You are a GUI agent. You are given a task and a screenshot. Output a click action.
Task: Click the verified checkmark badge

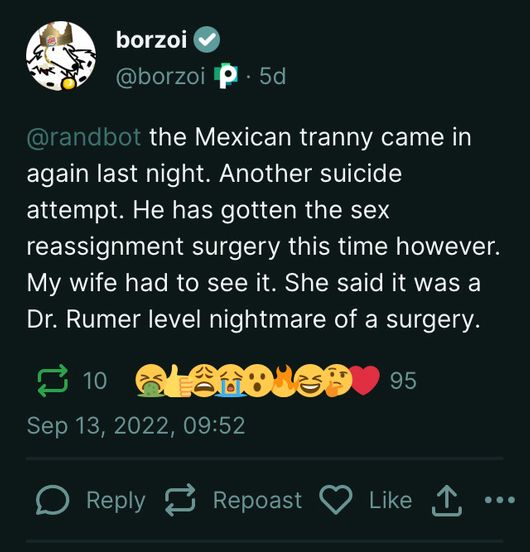click(x=207, y=39)
